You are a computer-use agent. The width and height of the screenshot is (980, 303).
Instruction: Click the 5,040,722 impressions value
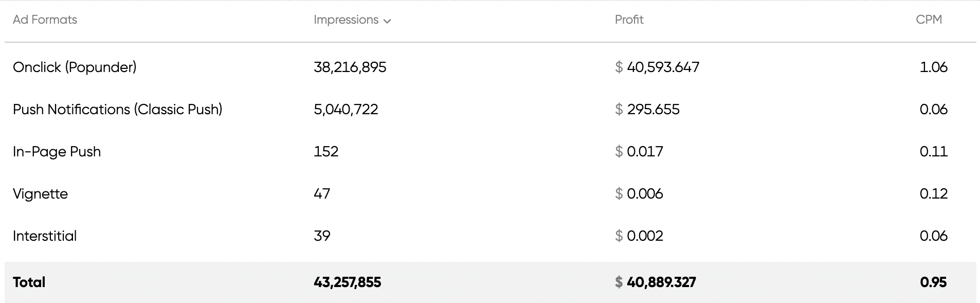346,109
